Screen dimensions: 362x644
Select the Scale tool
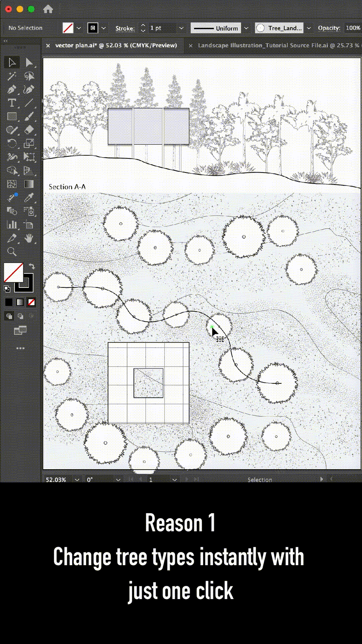(x=29, y=144)
